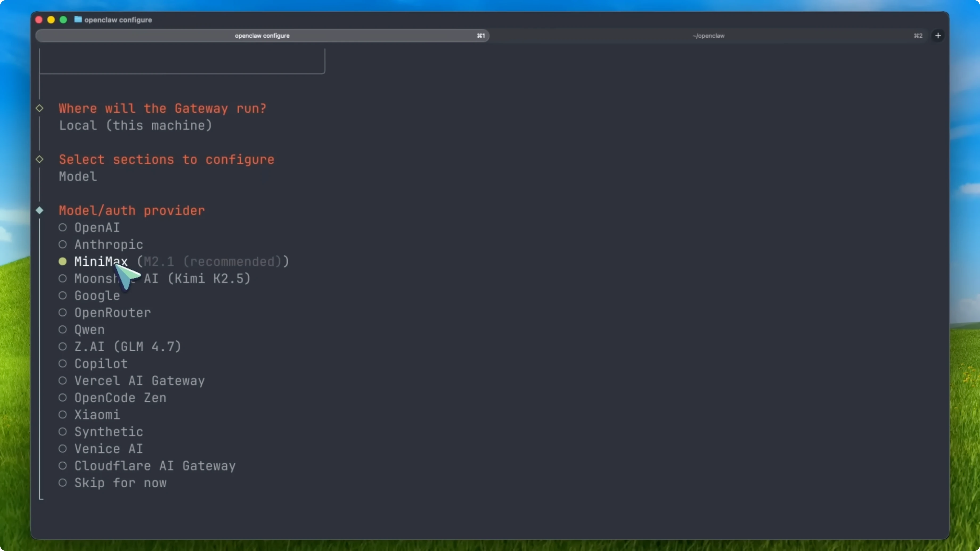Switch to the ~/openclaw terminal tab
The height and width of the screenshot is (551, 980).
(708, 35)
